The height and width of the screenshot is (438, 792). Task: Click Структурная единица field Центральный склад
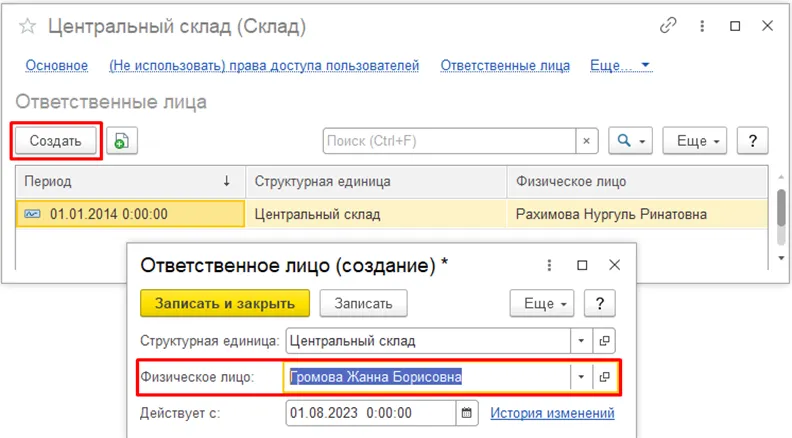coord(428,340)
